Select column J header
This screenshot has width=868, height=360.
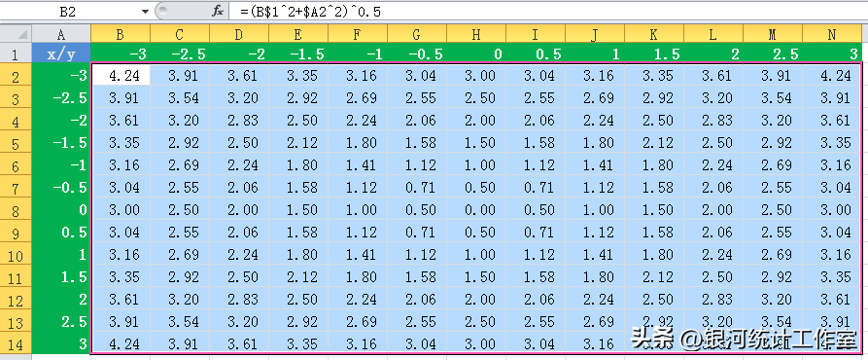click(x=595, y=34)
